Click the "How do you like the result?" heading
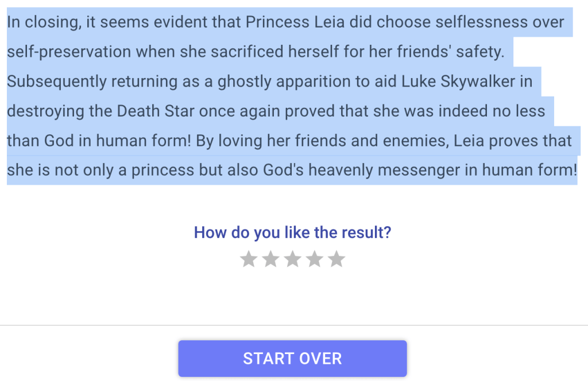Image resolution: width=588 pixels, height=381 pixels. tap(292, 232)
